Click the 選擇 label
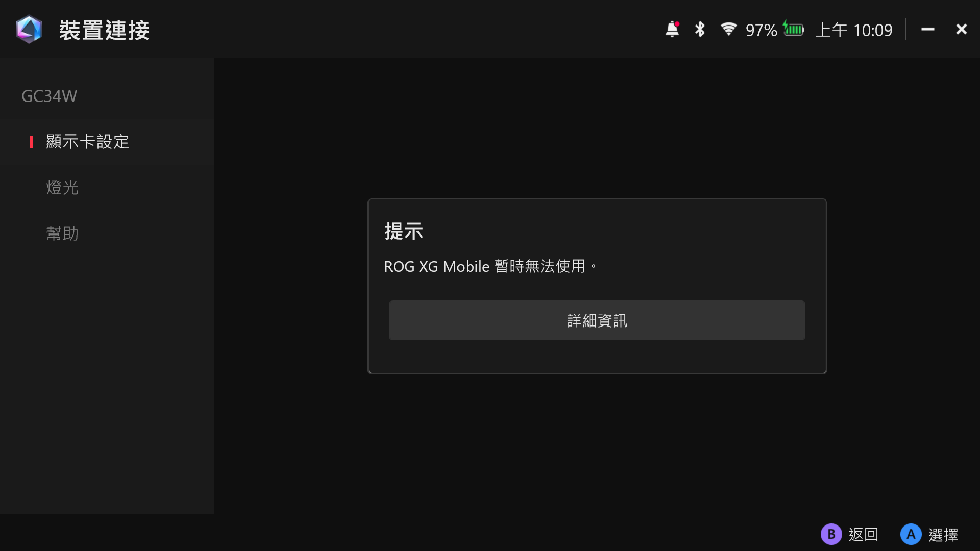Screen dimensions: 980x551 click(943, 535)
